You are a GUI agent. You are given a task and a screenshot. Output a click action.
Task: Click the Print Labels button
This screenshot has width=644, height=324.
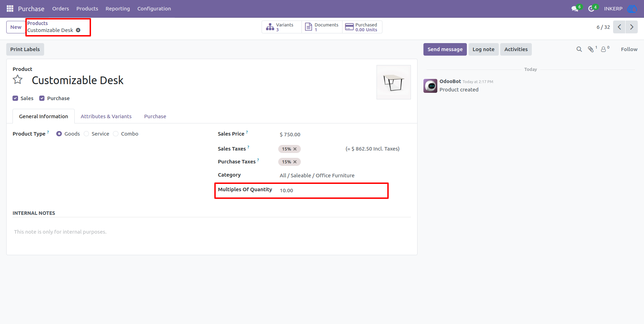coord(25,49)
